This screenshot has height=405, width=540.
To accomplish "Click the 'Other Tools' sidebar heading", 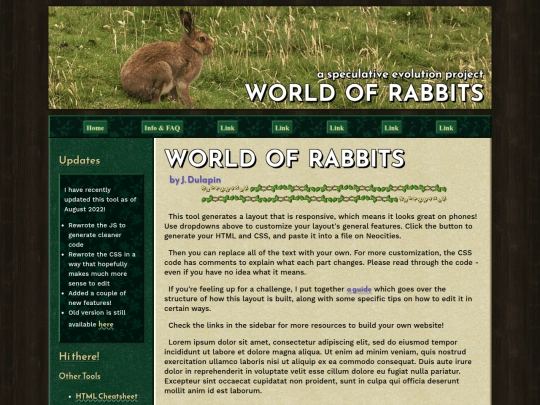I will (x=80, y=376).
